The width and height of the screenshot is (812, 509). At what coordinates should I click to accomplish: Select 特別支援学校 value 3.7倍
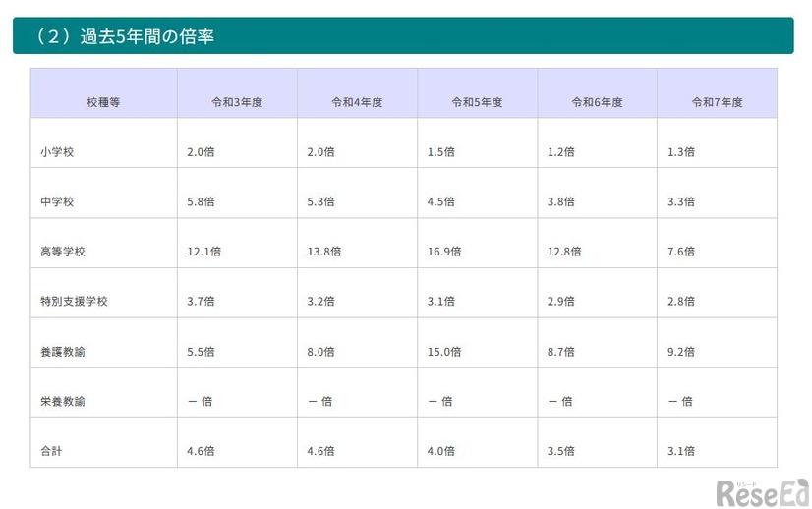tap(201, 301)
